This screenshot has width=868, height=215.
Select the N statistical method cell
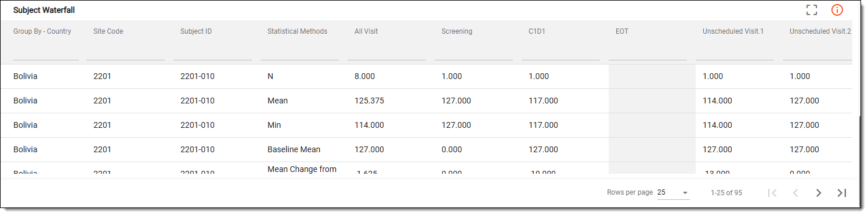click(270, 76)
